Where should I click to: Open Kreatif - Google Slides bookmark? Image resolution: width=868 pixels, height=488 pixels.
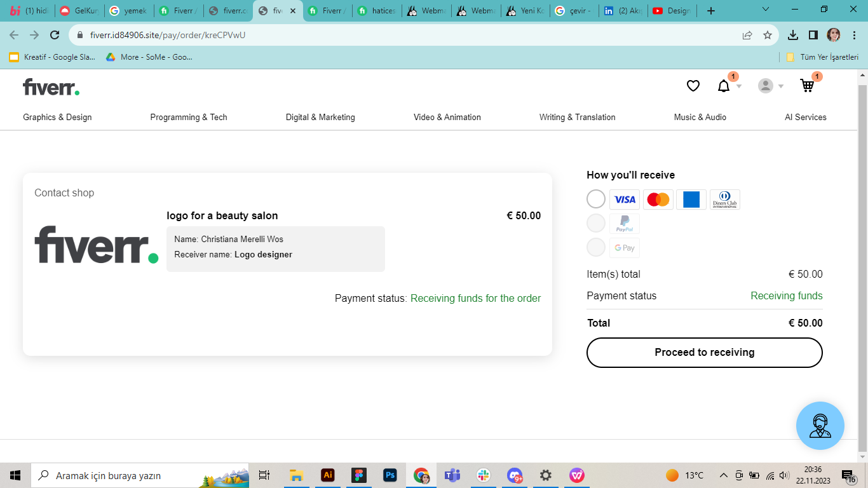(52, 57)
